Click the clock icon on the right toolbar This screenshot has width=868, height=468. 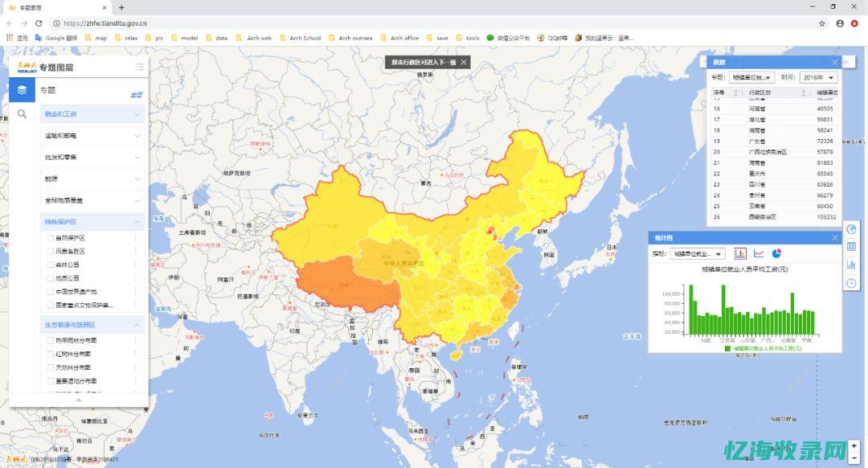point(853,282)
